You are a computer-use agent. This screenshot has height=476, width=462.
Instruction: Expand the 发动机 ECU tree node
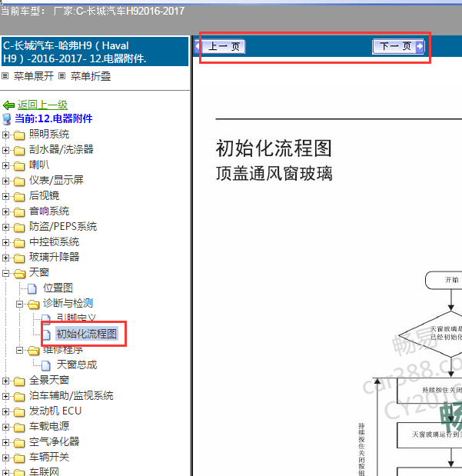(5, 411)
